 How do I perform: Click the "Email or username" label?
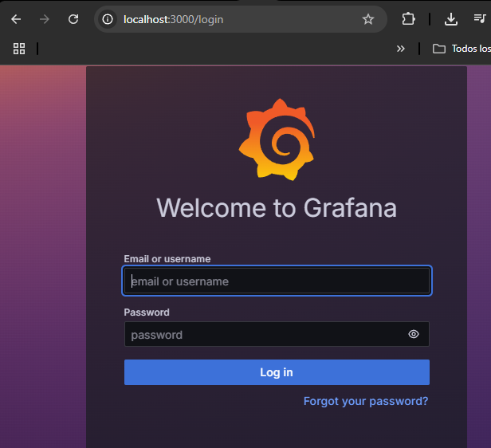point(167,259)
